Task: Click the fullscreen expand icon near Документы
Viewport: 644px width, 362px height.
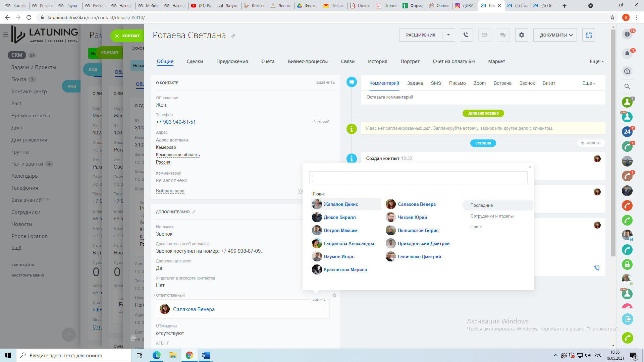Action: tap(589, 35)
